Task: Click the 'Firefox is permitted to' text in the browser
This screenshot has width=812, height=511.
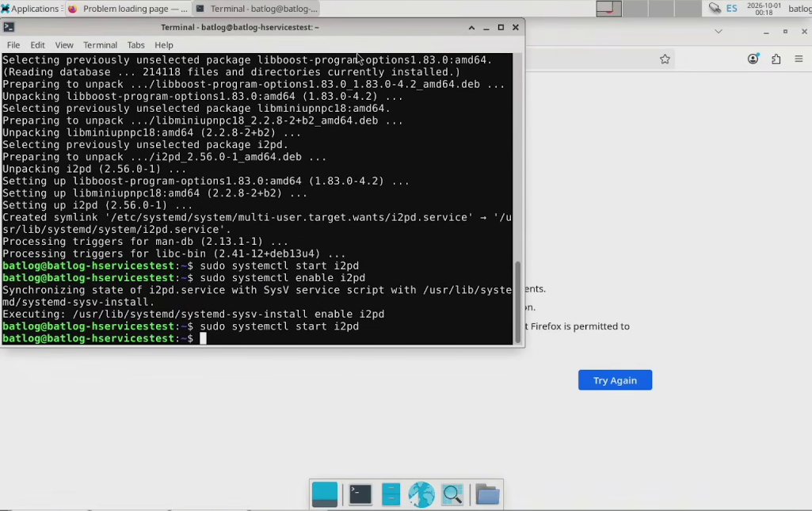Action: click(x=580, y=326)
